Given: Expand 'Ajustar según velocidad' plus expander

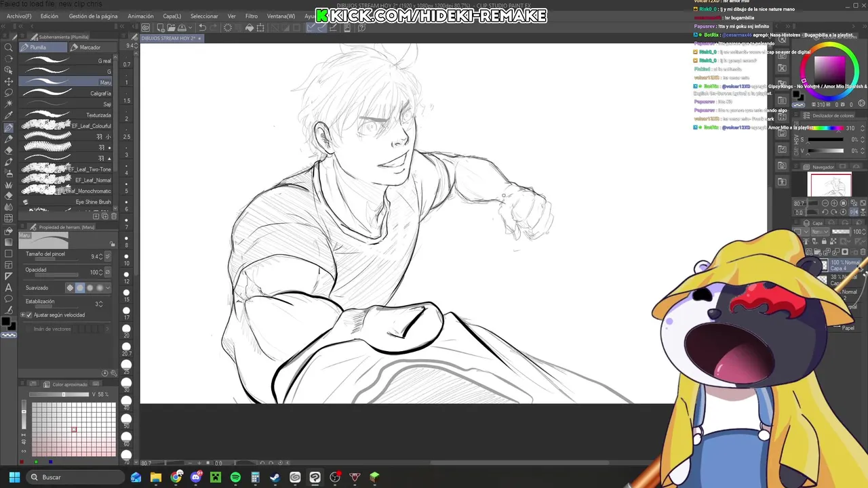Looking at the screenshot, I should pyautogui.click(x=22, y=315).
